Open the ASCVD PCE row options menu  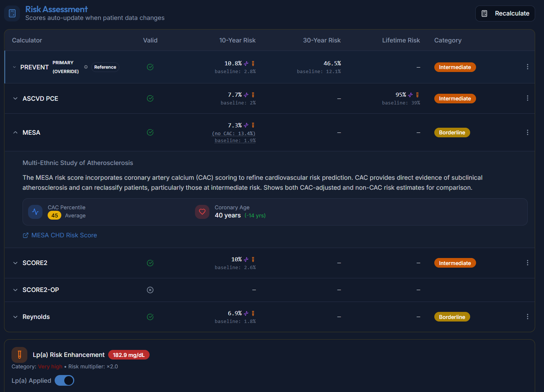[527, 98]
